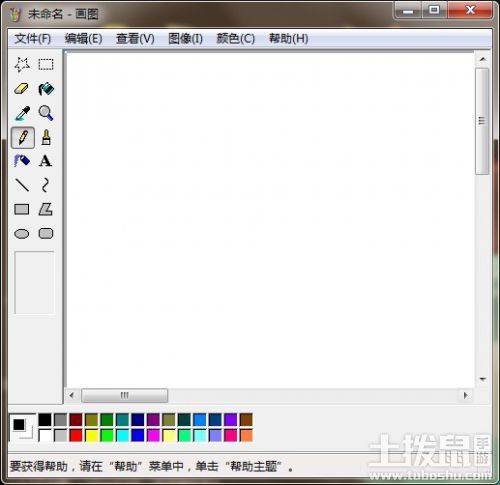The height and width of the screenshot is (485, 500).
Task: Choose the Magnifier tool
Action: coord(46,113)
